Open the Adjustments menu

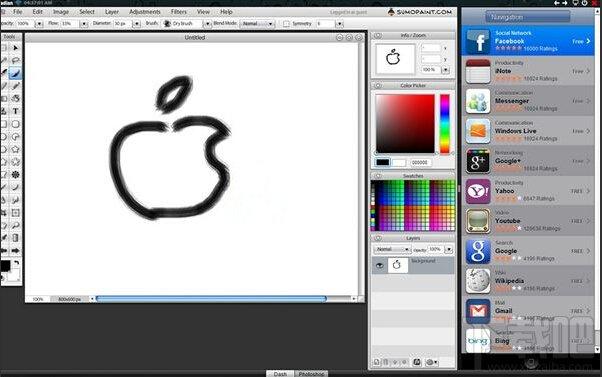144,12
